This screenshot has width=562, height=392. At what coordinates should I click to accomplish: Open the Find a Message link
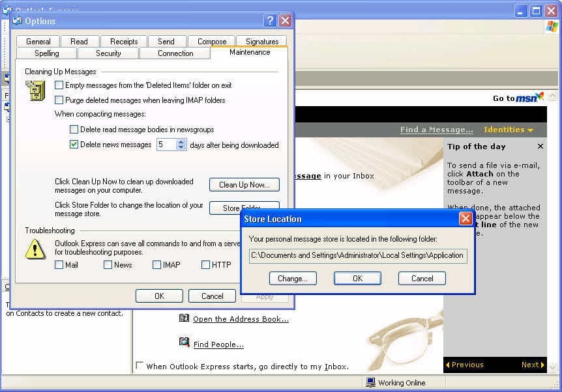[437, 130]
